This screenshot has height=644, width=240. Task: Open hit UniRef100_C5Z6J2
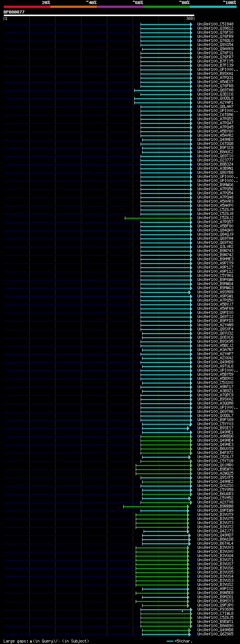[x=215, y=218]
